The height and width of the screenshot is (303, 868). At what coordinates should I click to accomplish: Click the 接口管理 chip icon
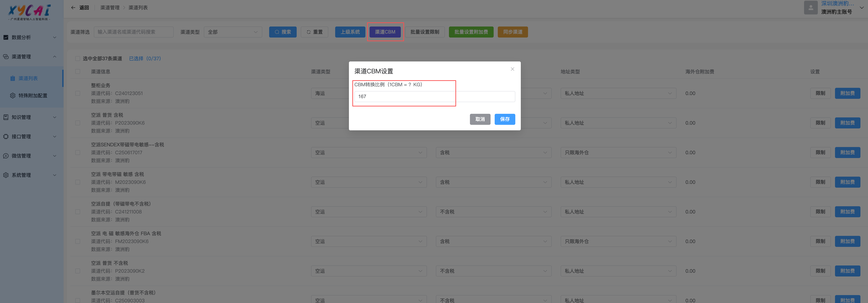(x=6, y=136)
